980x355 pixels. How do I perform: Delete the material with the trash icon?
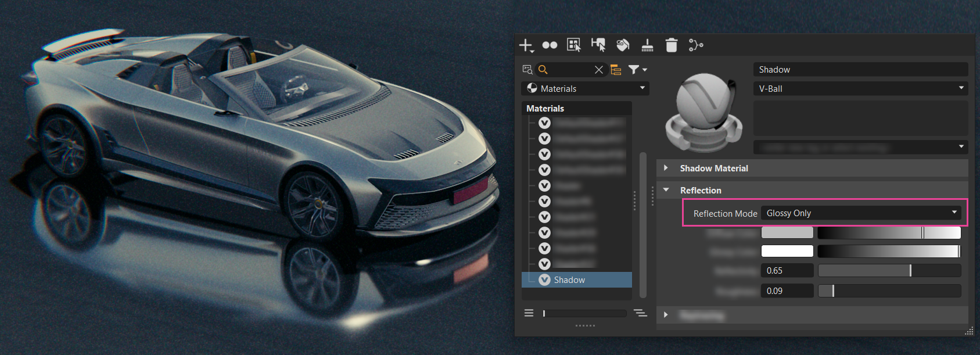pyautogui.click(x=672, y=45)
